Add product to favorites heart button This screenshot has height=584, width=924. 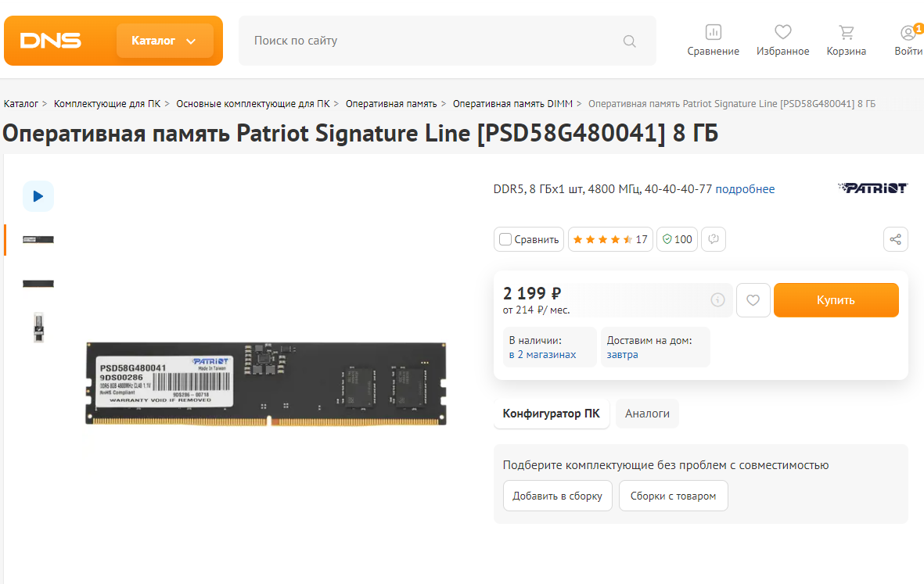tap(753, 300)
